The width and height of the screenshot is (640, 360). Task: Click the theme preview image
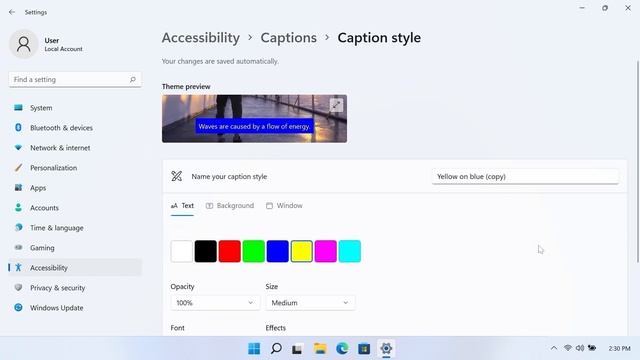pos(254,119)
